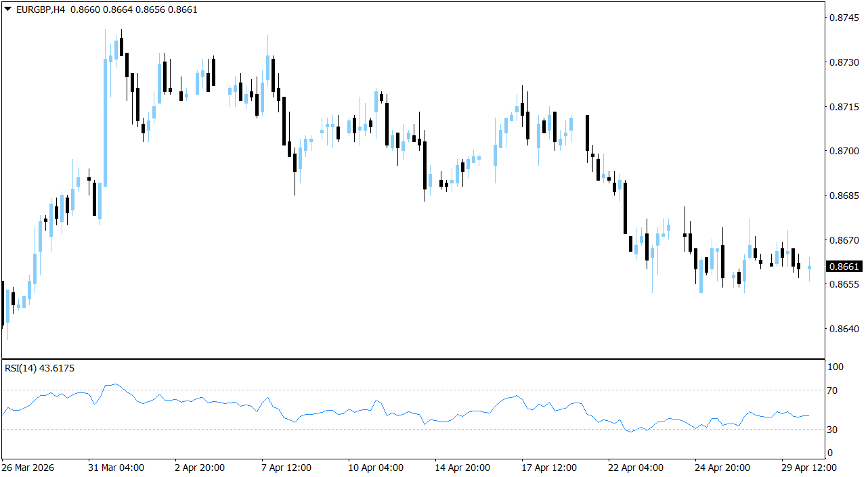Click the current price tag showing 0.8661
The height and width of the screenshot is (477, 868).
click(x=844, y=267)
